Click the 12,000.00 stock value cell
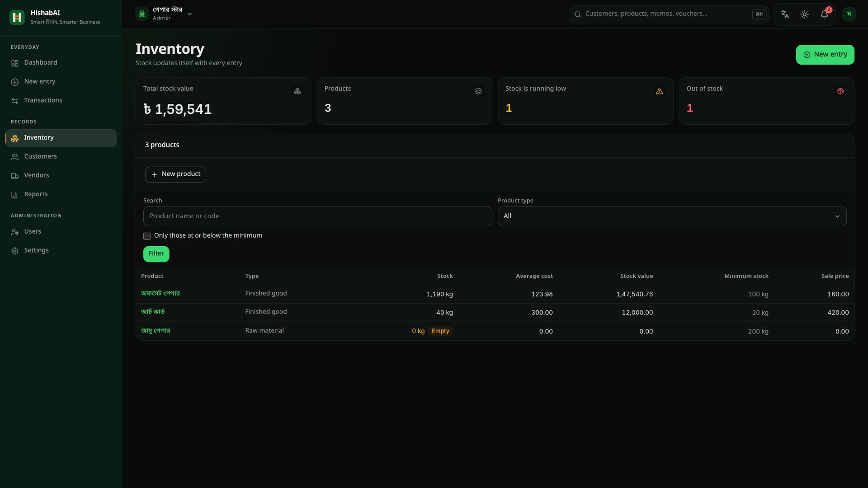 pos(637,313)
